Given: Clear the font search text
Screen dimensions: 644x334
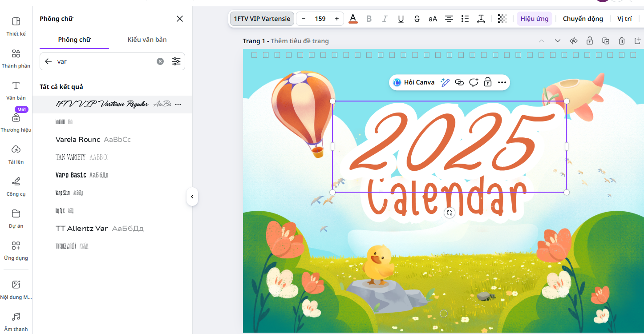Looking at the screenshot, I should [x=160, y=61].
